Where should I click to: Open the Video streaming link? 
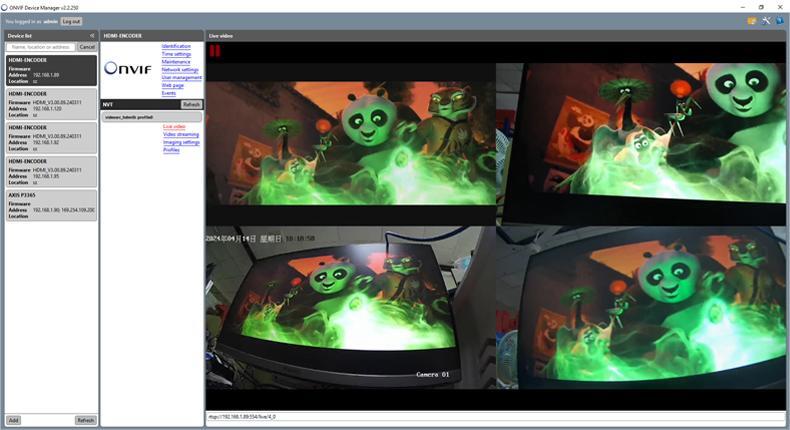point(181,135)
